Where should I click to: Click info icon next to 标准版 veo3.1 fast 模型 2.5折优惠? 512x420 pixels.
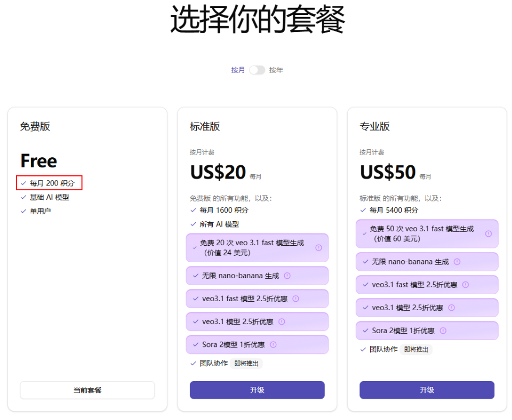[x=296, y=298]
